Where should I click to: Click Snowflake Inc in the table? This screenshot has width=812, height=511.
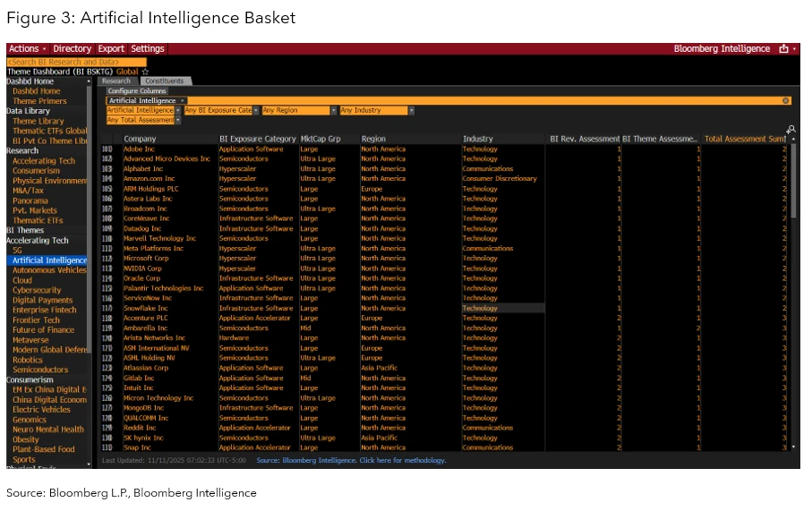pos(146,308)
